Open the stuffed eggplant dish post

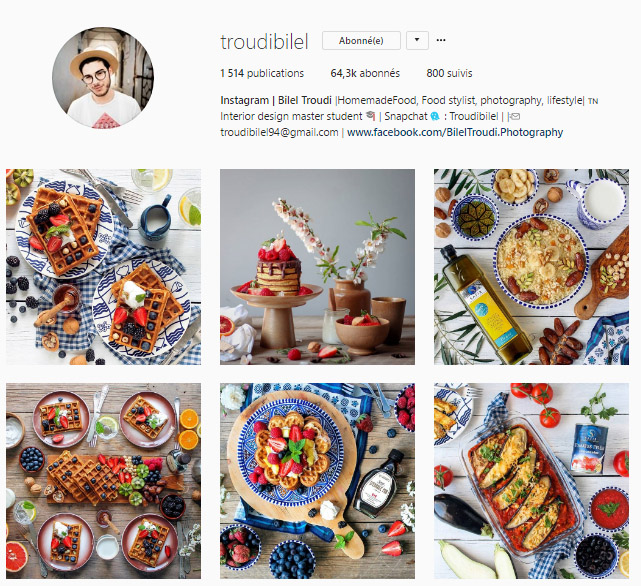point(531,481)
